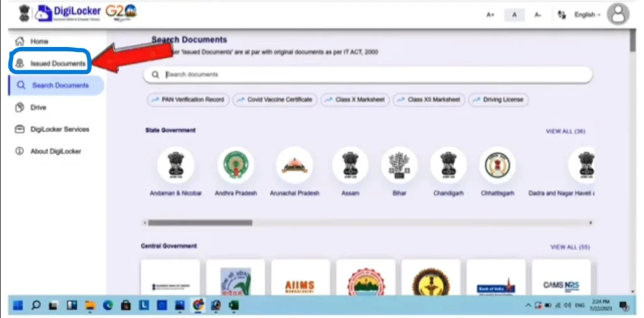
Task: Open the English language dropdown
Action: (587, 15)
